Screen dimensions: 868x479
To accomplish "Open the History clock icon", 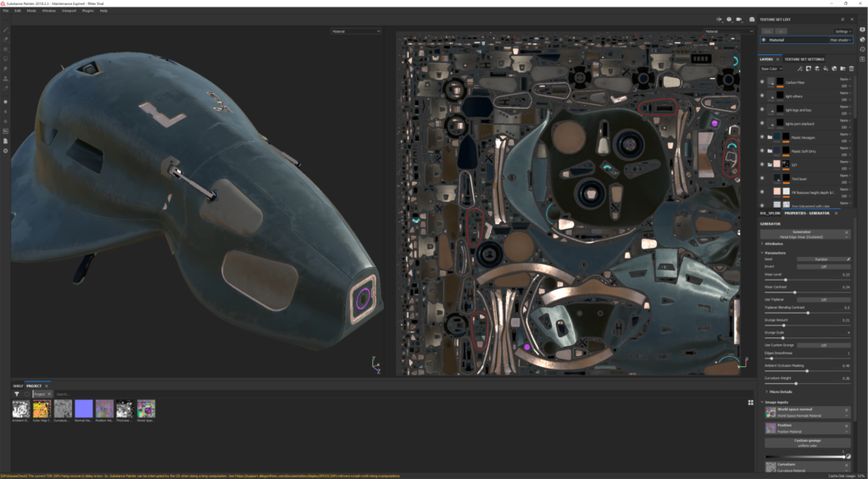I will (x=862, y=49).
